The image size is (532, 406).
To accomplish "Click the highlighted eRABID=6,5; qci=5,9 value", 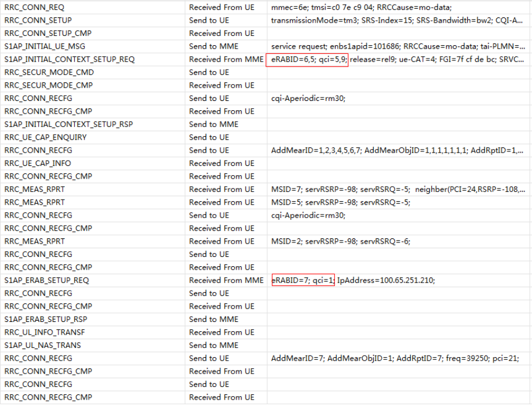I will (301, 59).
